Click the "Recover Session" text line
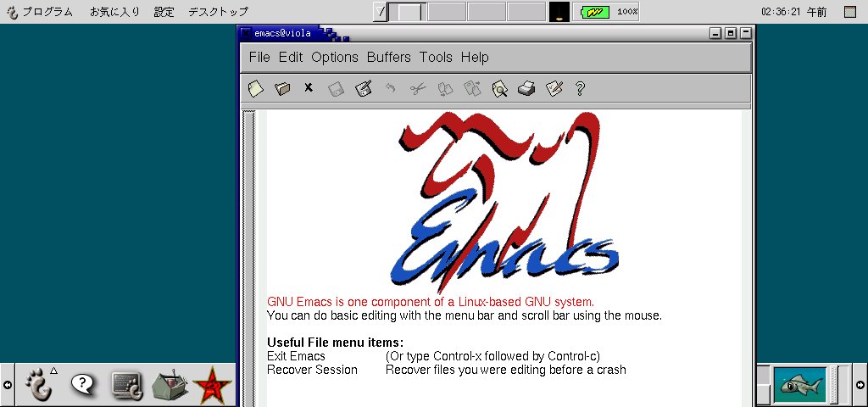868x407 pixels. coord(312,370)
